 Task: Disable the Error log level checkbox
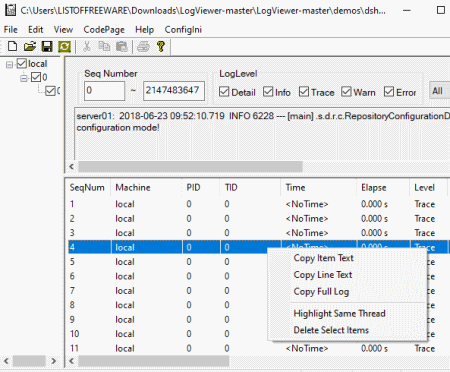tap(389, 92)
